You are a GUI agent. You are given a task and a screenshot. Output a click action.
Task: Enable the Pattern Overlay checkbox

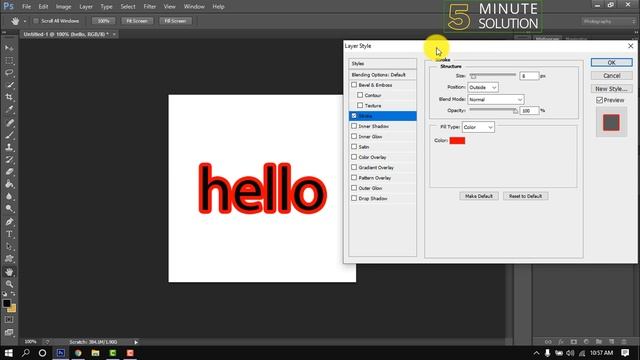pyautogui.click(x=354, y=178)
